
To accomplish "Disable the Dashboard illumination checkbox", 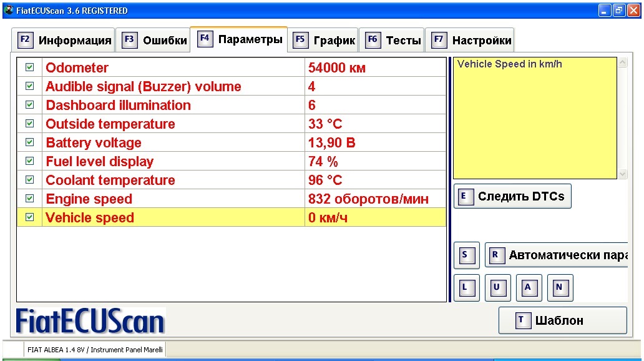I will tap(29, 104).
